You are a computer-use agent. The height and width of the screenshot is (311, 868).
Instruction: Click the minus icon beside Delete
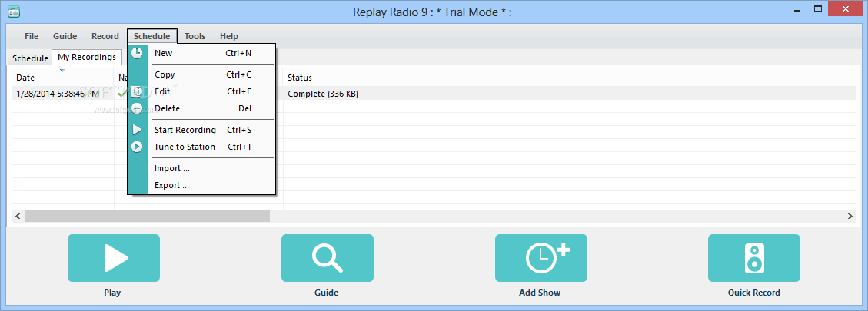[x=137, y=108]
